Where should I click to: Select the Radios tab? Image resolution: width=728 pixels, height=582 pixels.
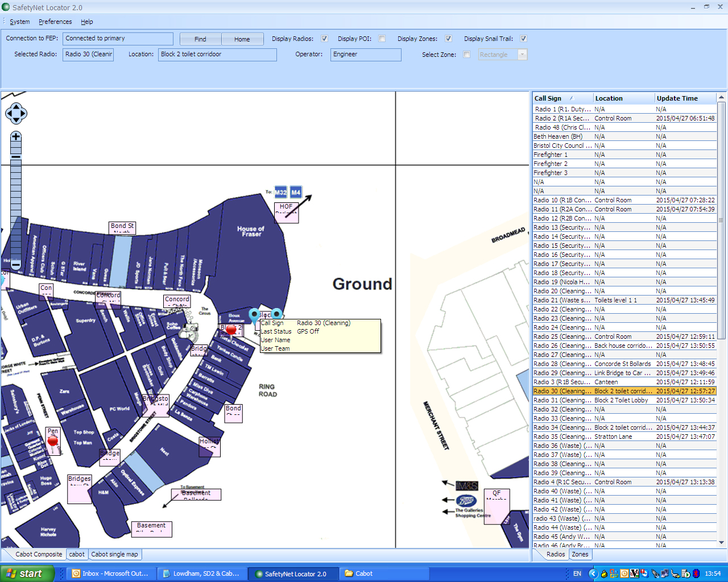(556, 554)
